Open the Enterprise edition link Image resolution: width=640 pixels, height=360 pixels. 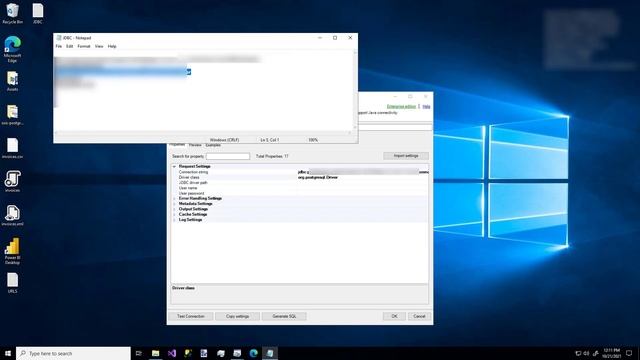tap(401, 107)
